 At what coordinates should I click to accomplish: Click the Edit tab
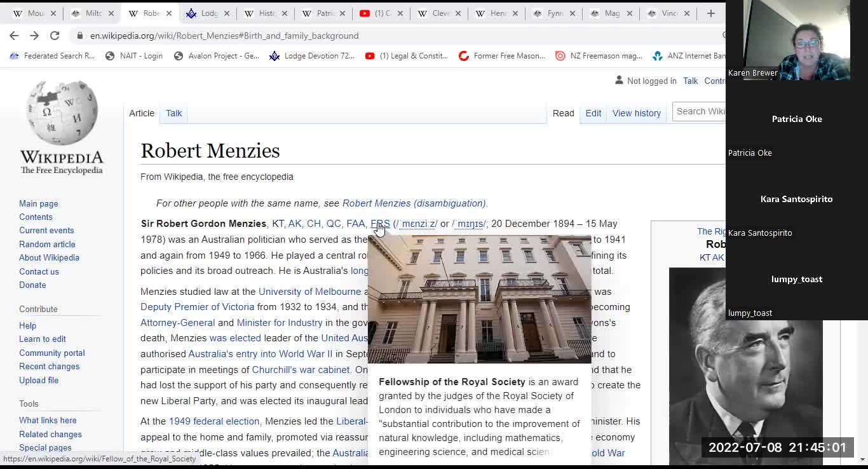coord(593,113)
